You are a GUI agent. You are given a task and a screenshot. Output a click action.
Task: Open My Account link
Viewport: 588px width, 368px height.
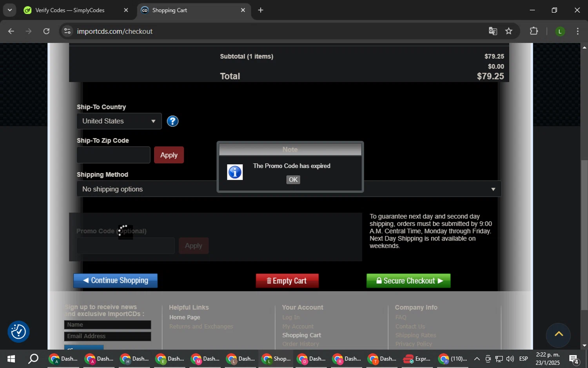[x=298, y=326]
